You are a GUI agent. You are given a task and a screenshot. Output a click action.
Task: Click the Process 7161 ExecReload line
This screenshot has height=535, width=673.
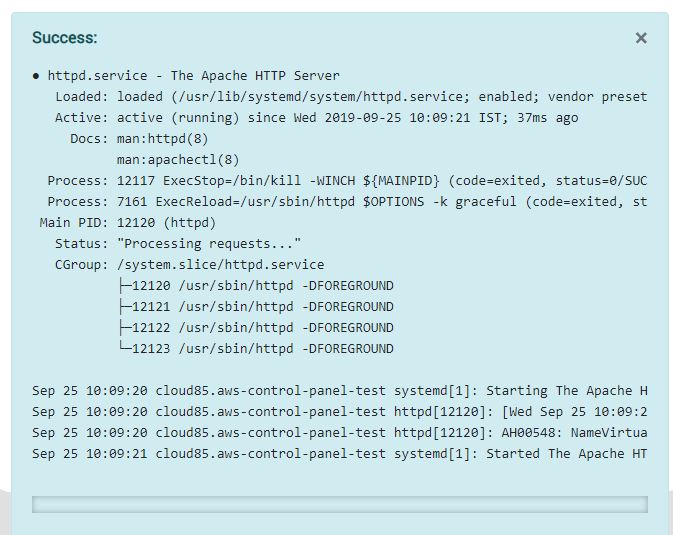(347, 202)
